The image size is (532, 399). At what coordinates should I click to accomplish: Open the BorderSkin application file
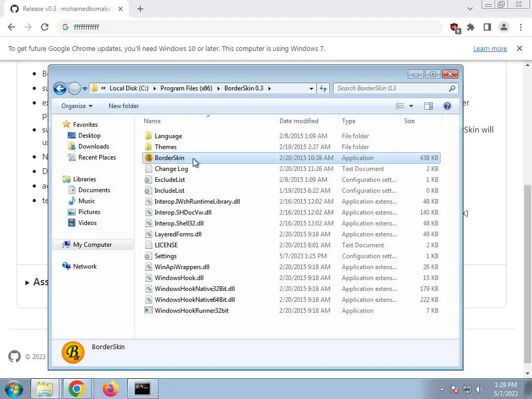[291, 158]
